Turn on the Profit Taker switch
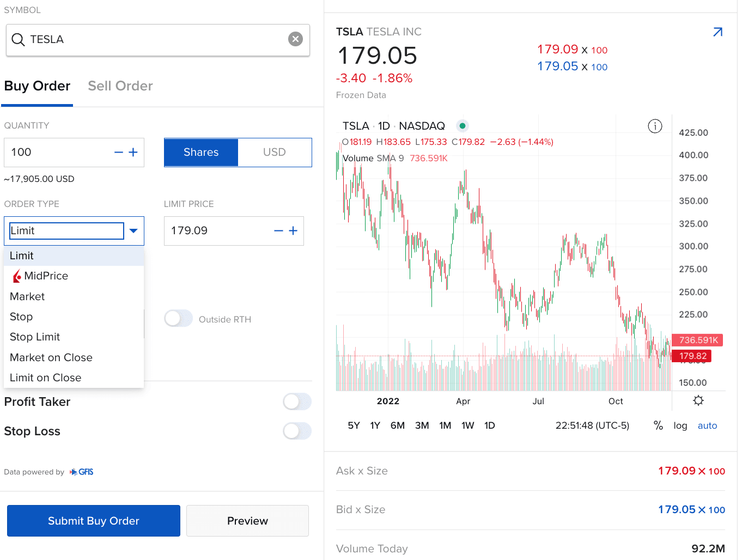Viewport: 742px width, 560px height. point(297,402)
